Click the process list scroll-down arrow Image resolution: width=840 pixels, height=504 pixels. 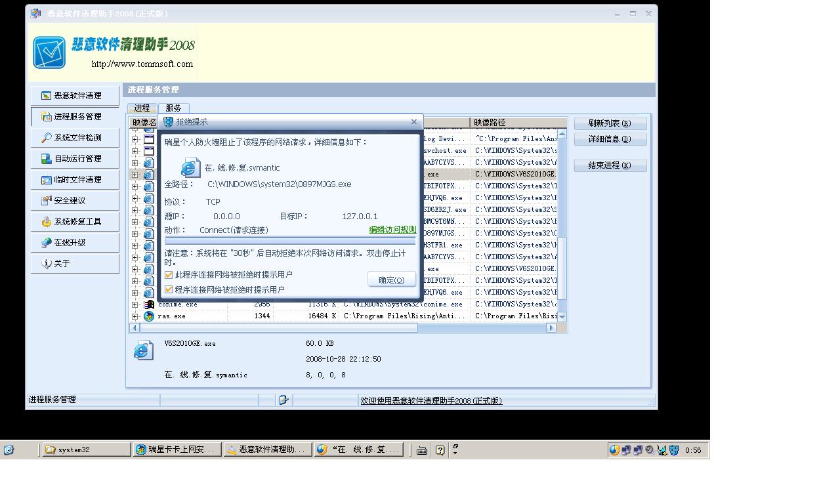pos(562,317)
